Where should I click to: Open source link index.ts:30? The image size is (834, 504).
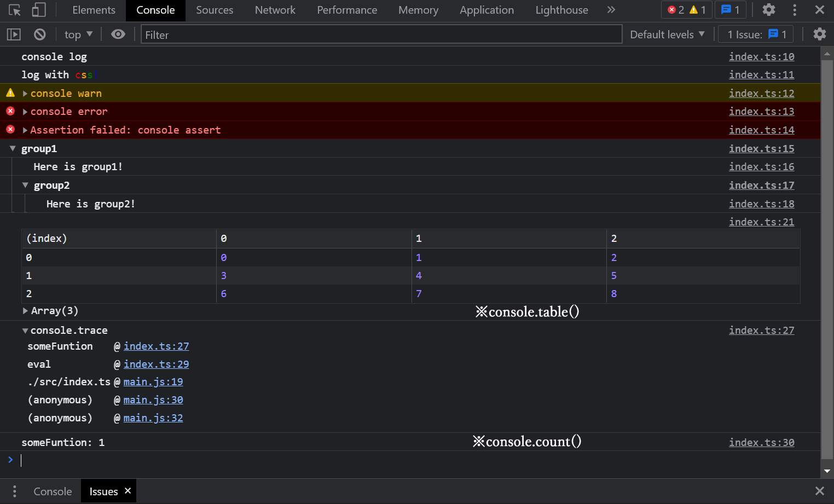tap(761, 442)
